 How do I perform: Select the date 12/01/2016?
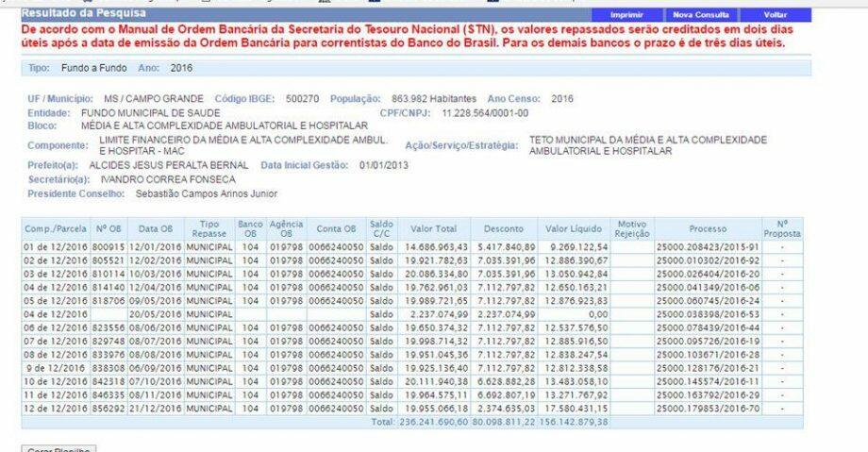pos(156,247)
